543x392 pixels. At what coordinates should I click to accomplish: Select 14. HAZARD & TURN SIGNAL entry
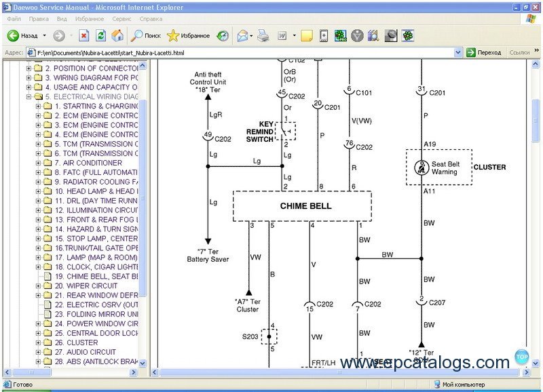click(96, 229)
